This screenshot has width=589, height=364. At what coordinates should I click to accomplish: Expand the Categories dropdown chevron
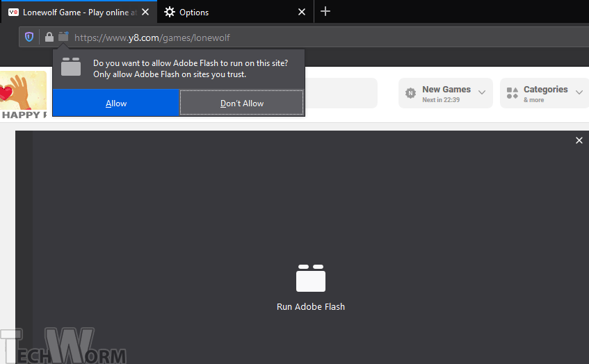coord(579,92)
